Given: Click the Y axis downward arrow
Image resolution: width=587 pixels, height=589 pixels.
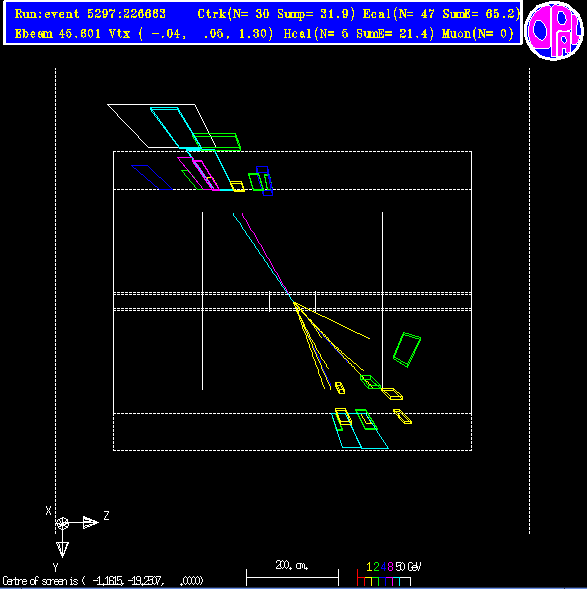Looking at the screenshot, I should (x=62, y=549).
